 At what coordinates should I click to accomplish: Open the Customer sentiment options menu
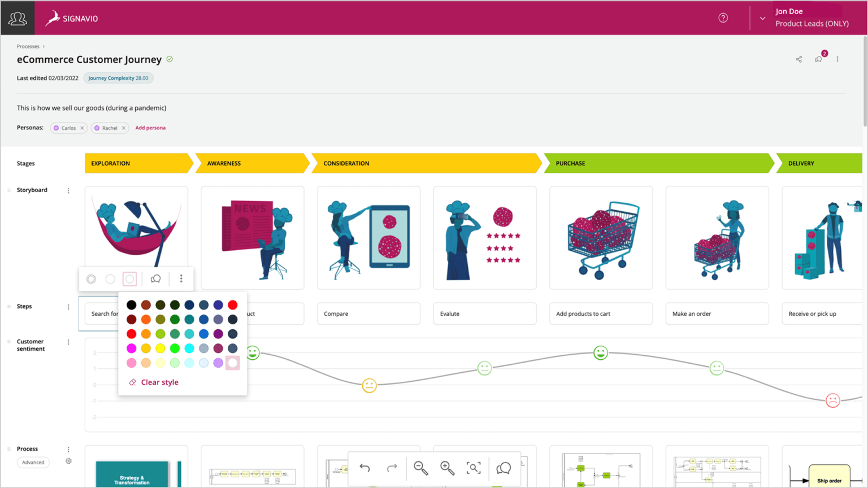(68, 342)
